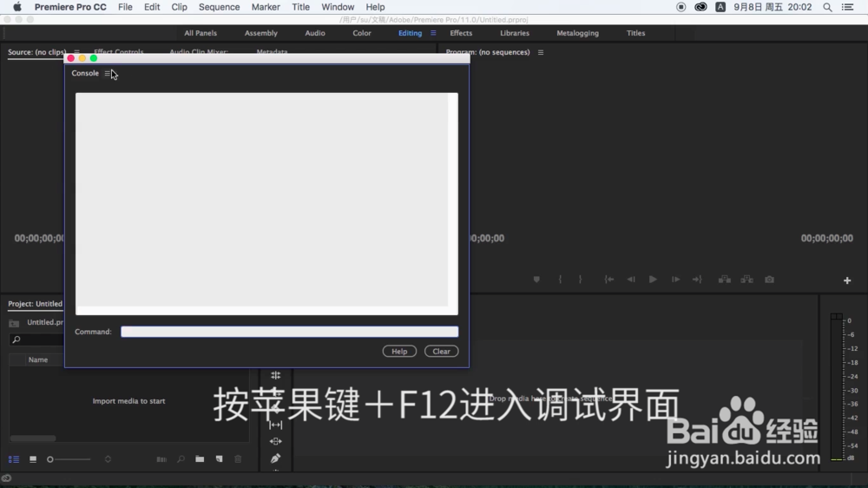
Task: Click Go to In point icon
Action: (609, 280)
